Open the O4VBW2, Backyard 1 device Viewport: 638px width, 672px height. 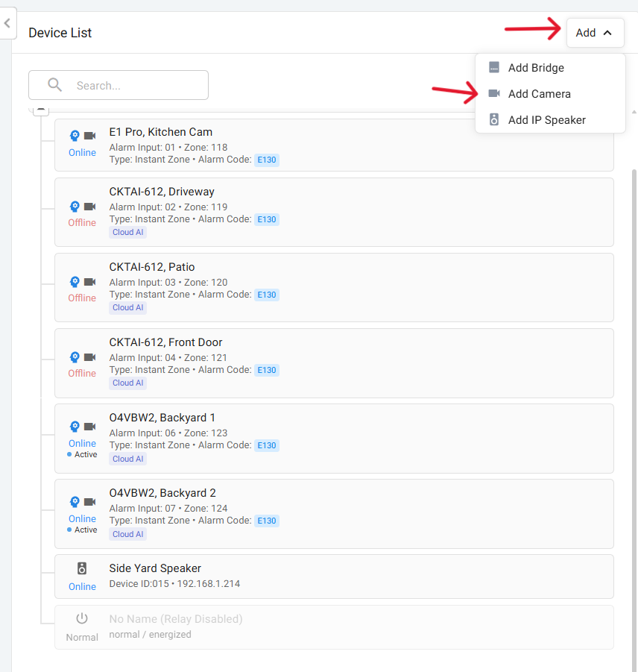coord(162,418)
